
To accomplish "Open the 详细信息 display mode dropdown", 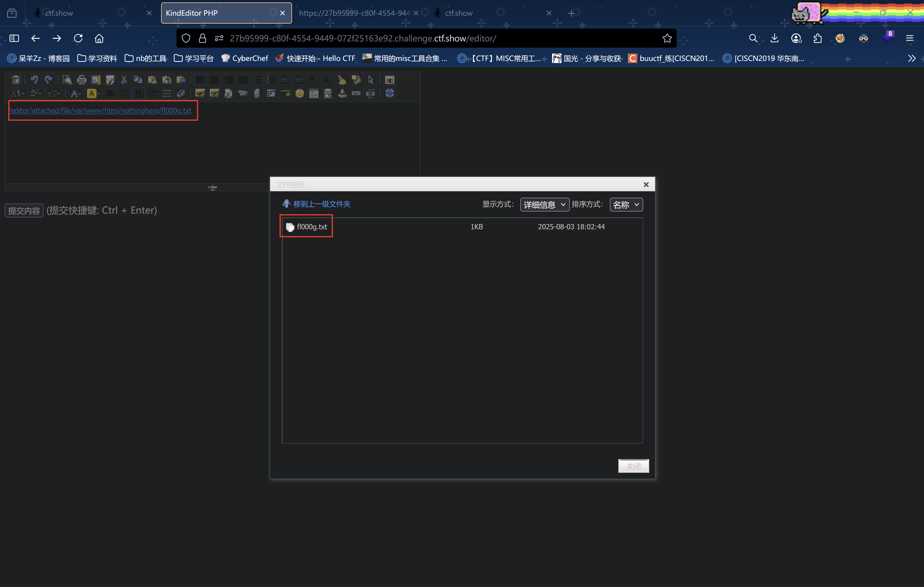I will pos(544,205).
